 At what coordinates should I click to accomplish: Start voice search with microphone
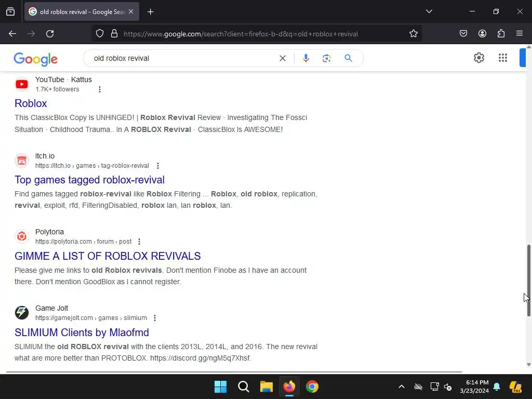pyautogui.click(x=306, y=58)
